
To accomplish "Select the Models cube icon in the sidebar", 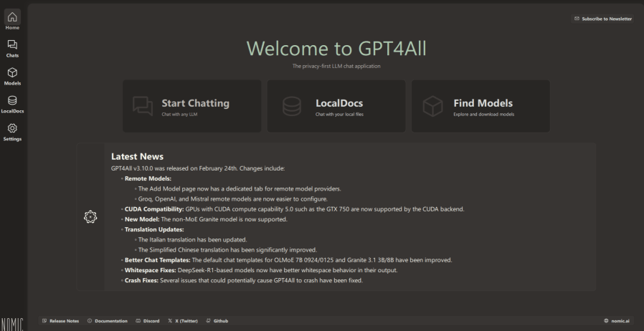I will [14, 75].
